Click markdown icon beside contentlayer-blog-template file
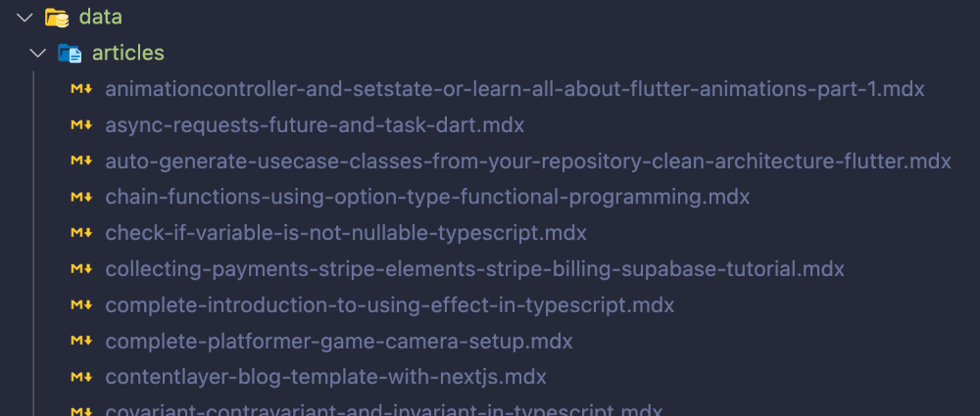The width and height of the screenshot is (980, 416). [x=81, y=376]
